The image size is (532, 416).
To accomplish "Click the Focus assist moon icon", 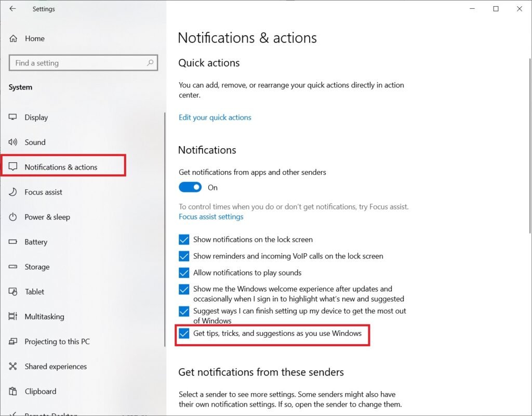I will (12, 192).
